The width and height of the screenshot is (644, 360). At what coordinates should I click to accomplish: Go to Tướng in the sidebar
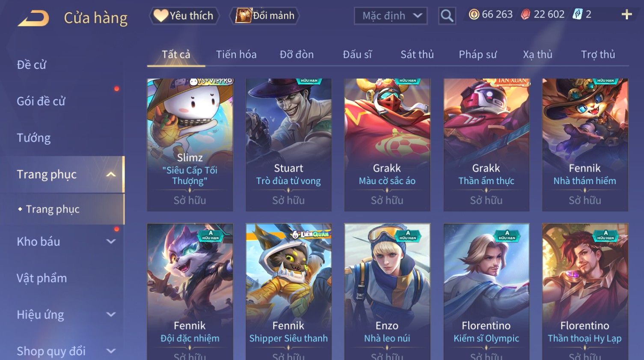[34, 138]
